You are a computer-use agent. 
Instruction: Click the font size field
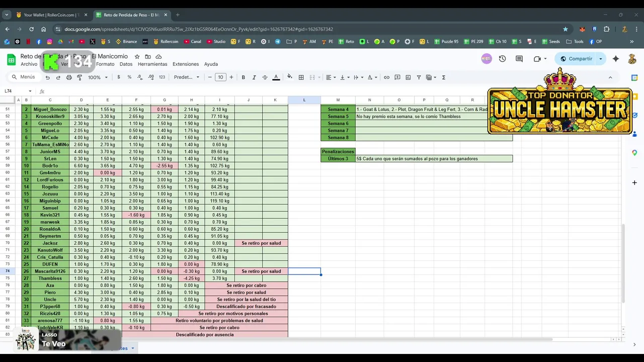(220, 77)
